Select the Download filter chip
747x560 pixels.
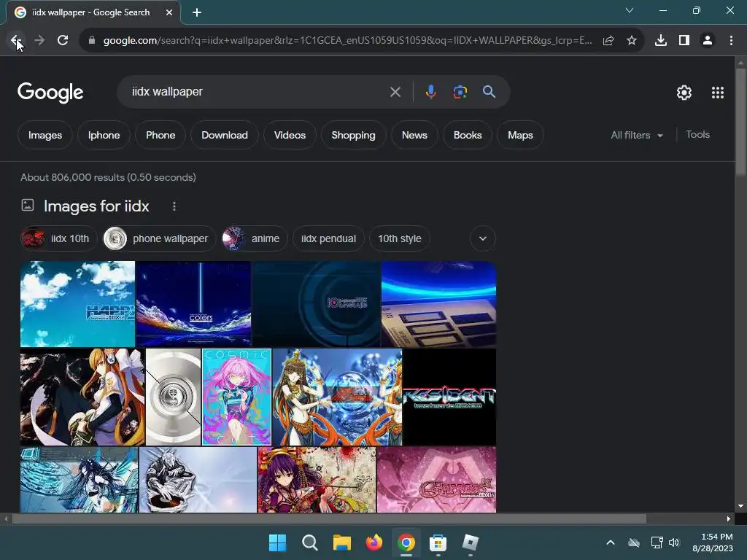tap(225, 135)
